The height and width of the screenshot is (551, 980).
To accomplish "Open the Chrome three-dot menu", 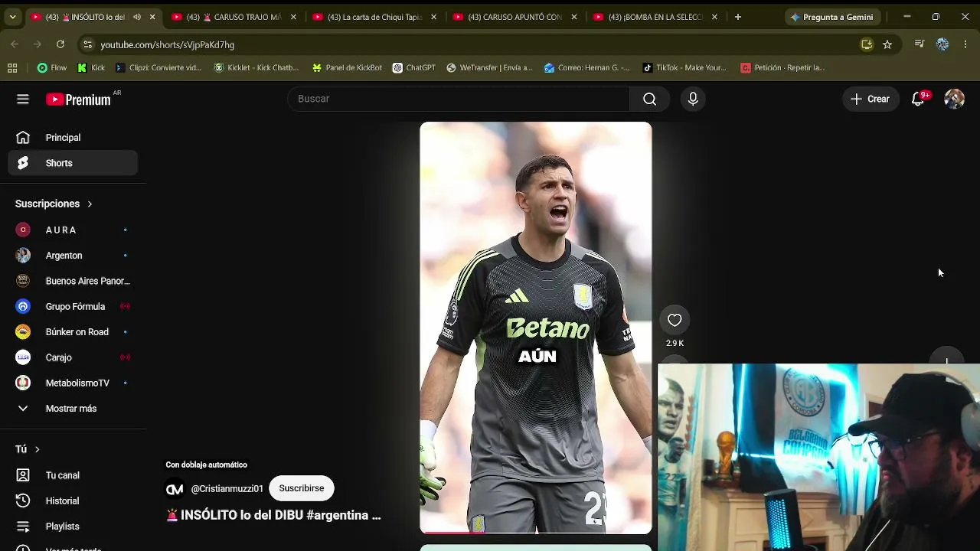I will click(x=965, y=44).
